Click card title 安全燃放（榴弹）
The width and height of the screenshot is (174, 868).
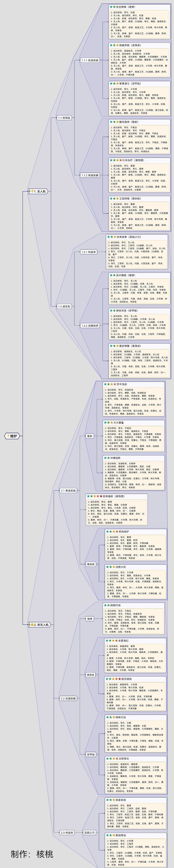126,7
